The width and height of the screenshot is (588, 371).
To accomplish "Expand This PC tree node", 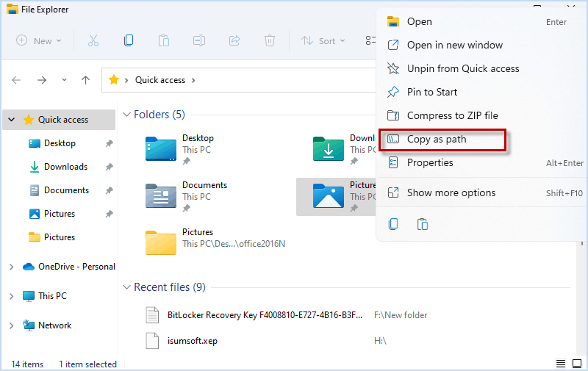I will click(11, 296).
